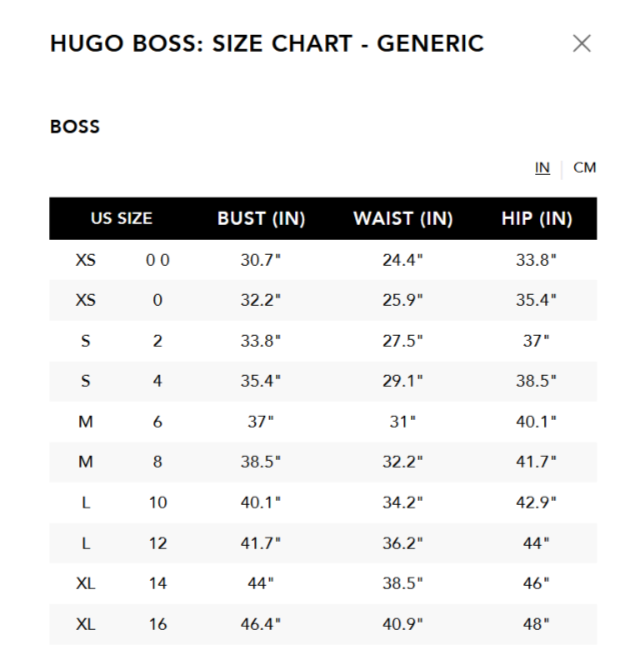The image size is (630, 660).
Task: Select the US size 14 cell
Action: [158, 584]
